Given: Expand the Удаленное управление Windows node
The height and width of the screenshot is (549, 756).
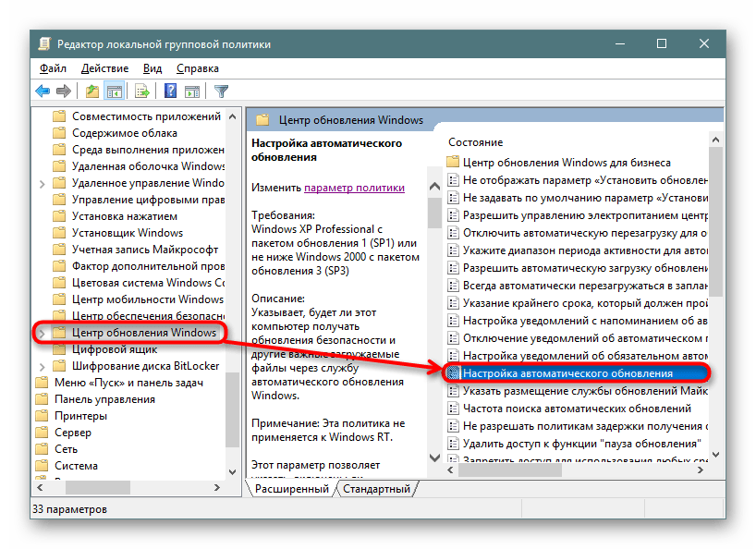Looking at the screenshot, I should (x=43, y=183).
